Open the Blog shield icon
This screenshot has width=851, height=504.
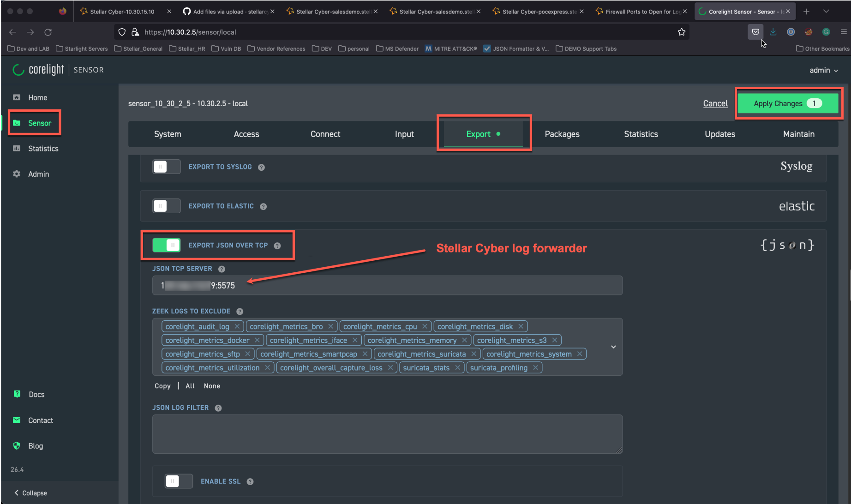point(17,446)
